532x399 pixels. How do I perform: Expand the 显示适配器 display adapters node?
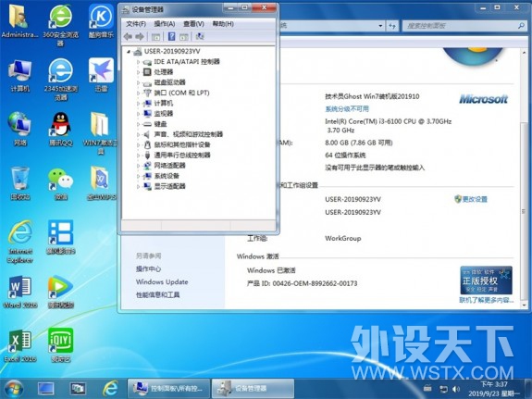click(138, 186)
